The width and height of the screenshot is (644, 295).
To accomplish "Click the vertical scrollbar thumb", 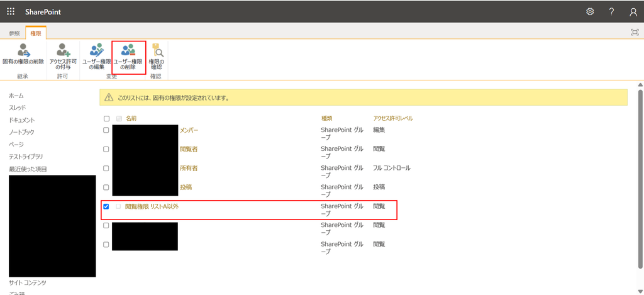I will 640,178.
